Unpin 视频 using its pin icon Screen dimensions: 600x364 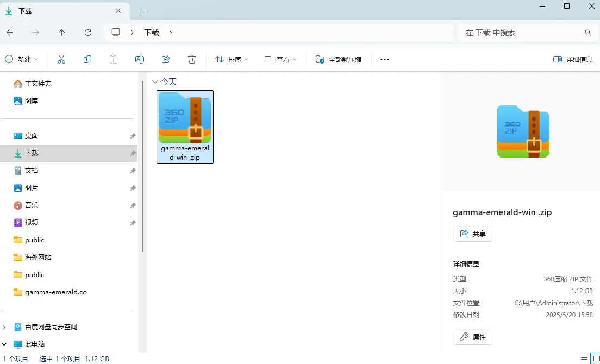(x=133, y=223)
